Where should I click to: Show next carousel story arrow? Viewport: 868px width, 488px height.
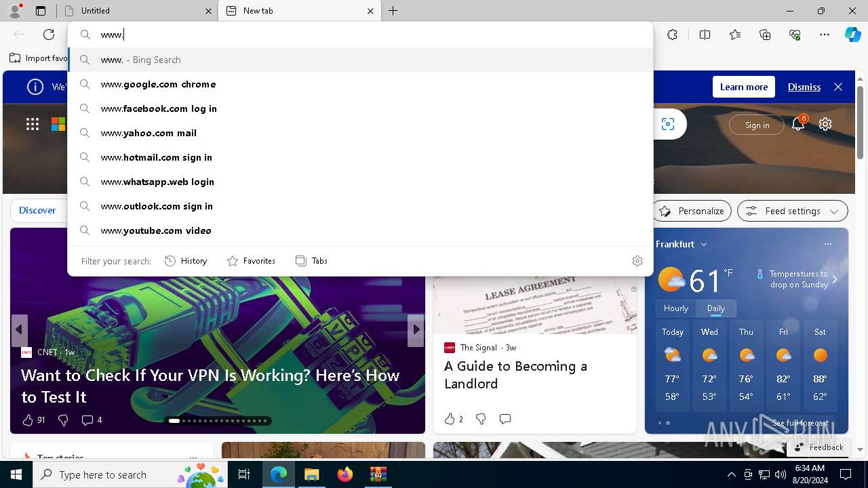[x=416, y=329]
